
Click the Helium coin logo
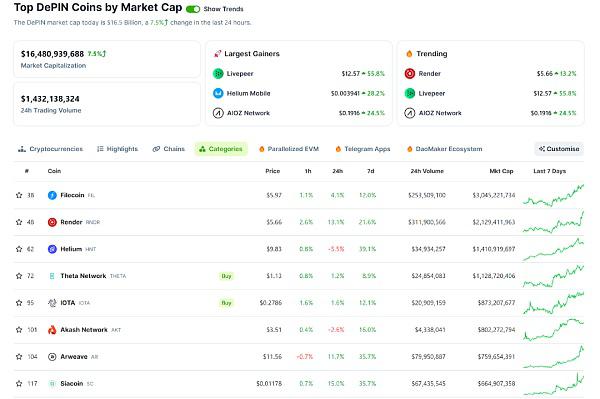click(52, 249)
